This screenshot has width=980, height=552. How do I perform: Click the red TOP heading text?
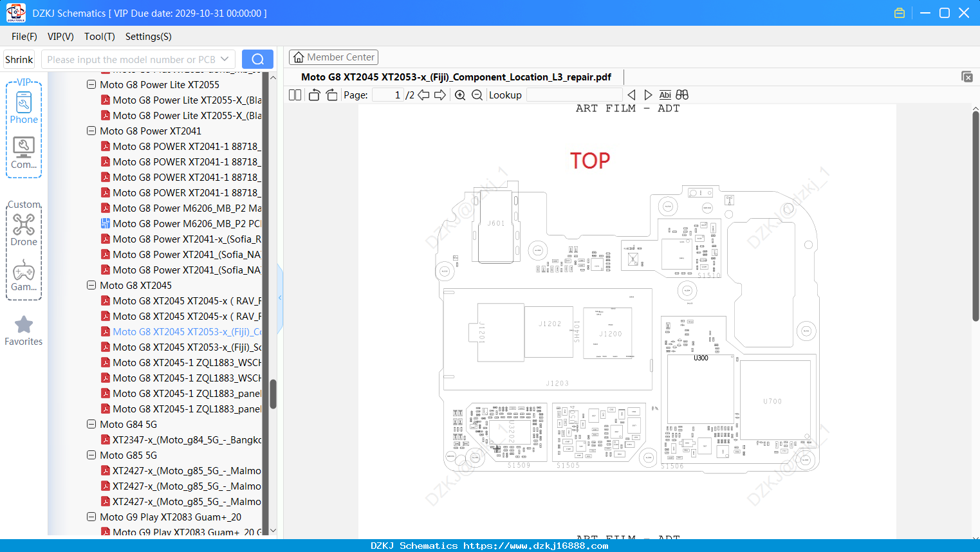[590, 160]
